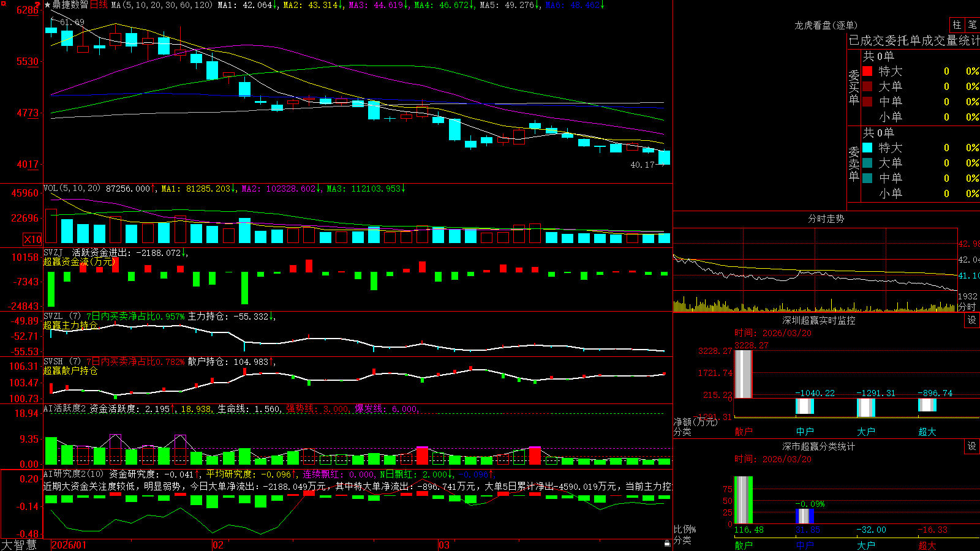Image resolution: width=980 pixels, height=551 pixels.
Task: Open 设 settings for 深圳超赢实时监控
Action: (972, 320)
